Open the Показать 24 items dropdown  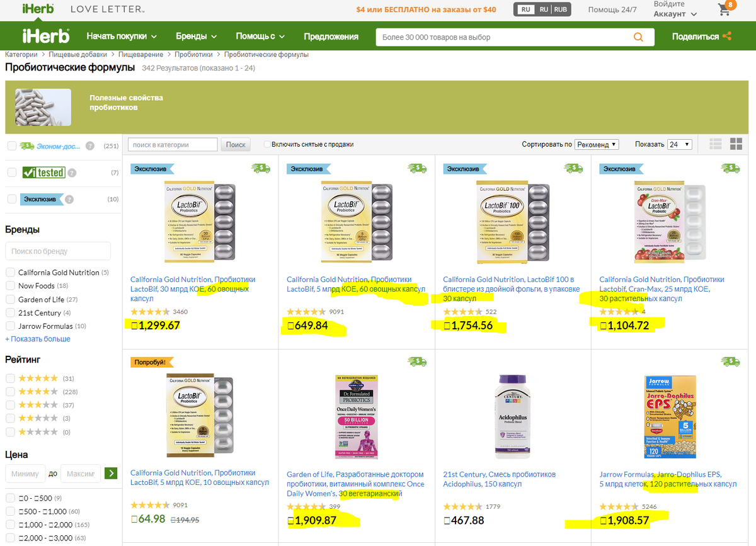click(680, 144)
